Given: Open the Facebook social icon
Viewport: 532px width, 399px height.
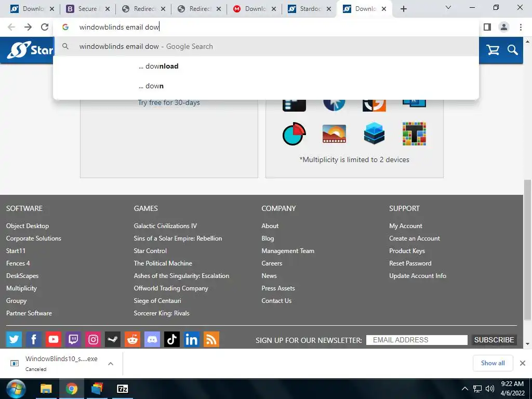Looking at the screenshot, I should click(34, 339).
